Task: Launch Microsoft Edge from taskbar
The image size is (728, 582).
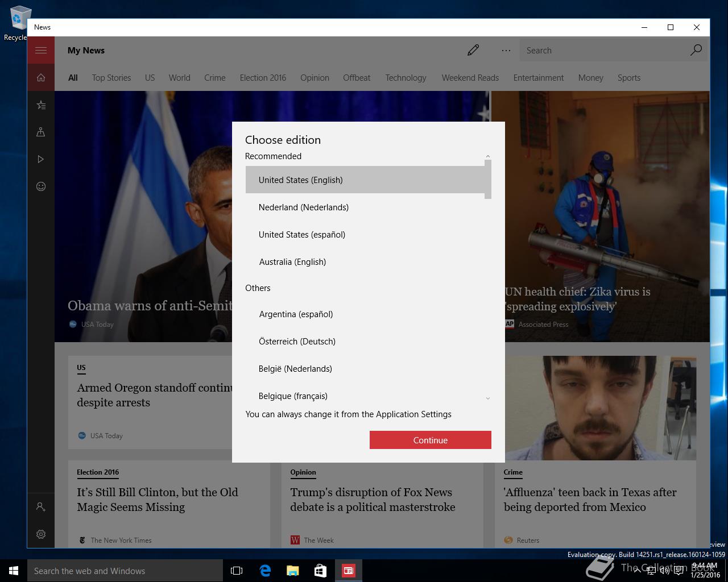Action: point(265,571)
